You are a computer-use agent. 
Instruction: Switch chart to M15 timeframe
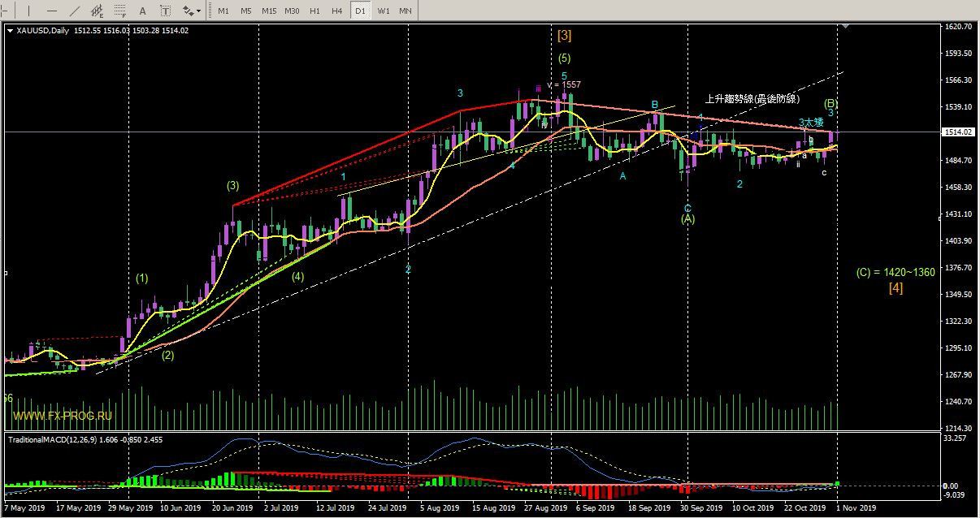[x=269, y=11]
